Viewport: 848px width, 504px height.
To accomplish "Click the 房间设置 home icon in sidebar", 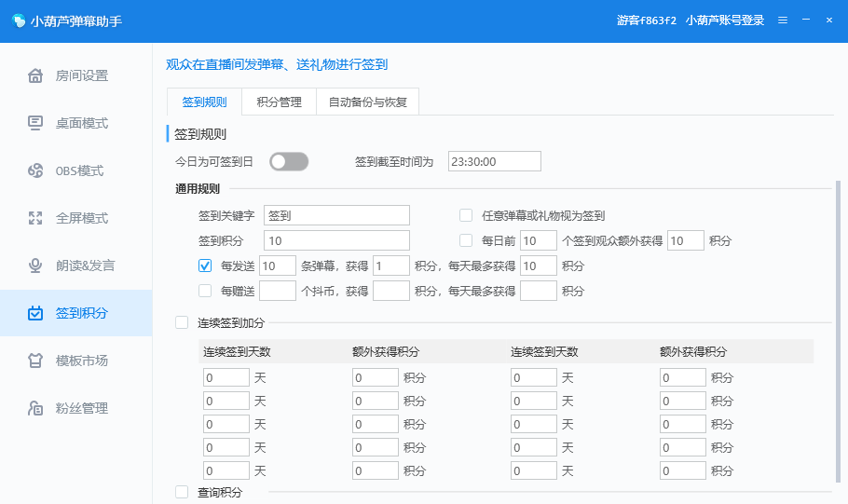I will (x=35, y=75).
